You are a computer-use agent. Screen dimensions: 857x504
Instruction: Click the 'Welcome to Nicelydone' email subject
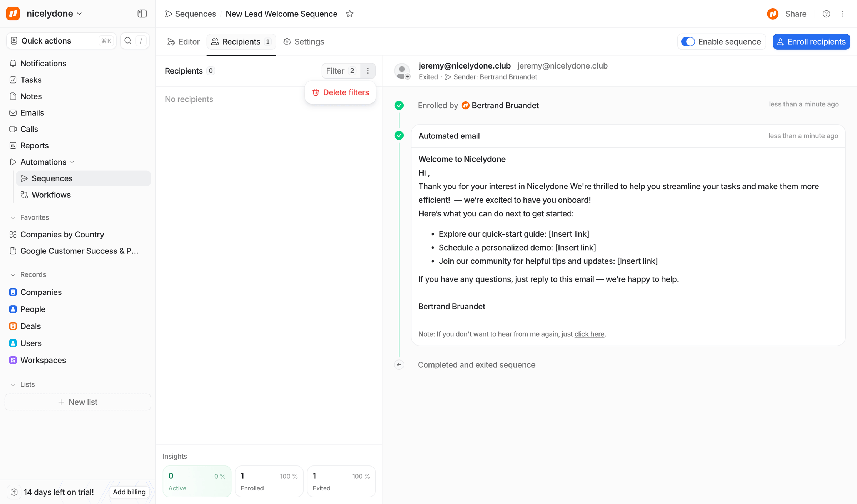pos(462,159)
